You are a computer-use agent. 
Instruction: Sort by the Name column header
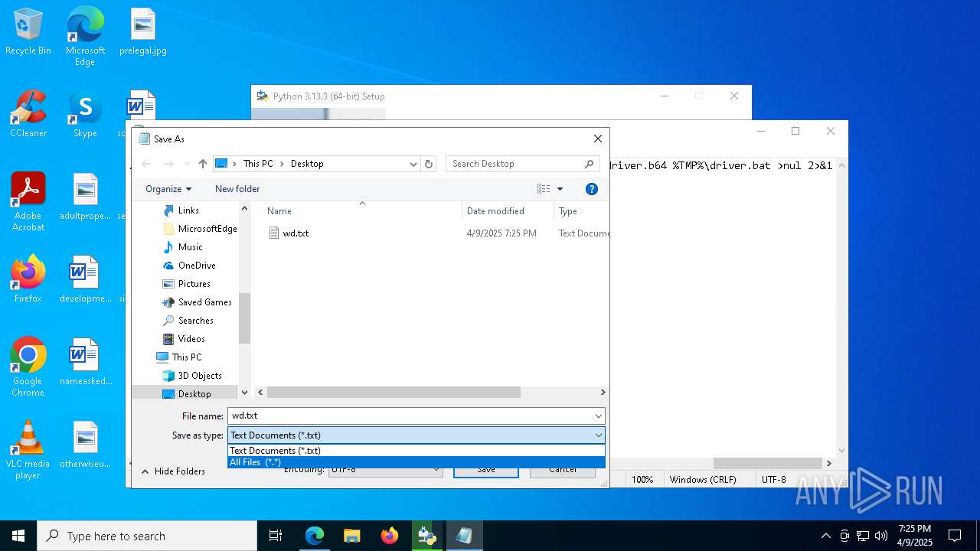pyautogui.click(x=279, y=211)
